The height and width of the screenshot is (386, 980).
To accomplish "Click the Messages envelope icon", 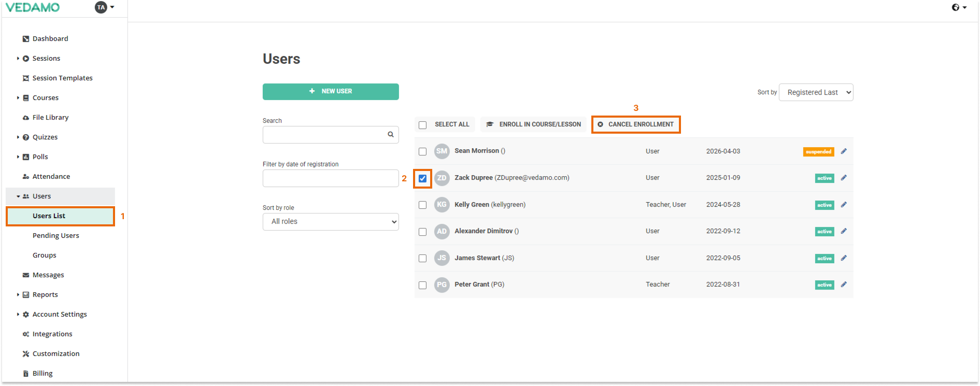I will pyautogui.click(x=26, y=275).
